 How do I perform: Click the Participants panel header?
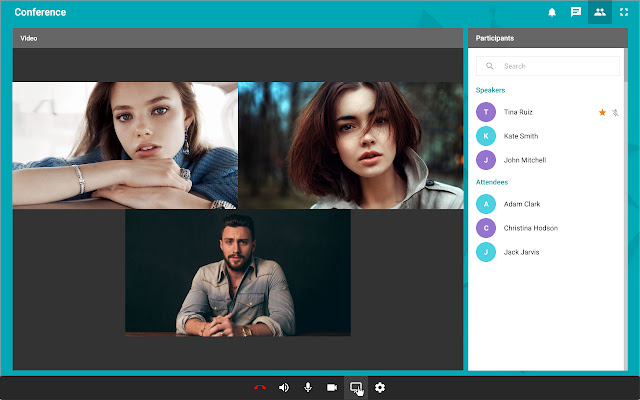(548, 38)
